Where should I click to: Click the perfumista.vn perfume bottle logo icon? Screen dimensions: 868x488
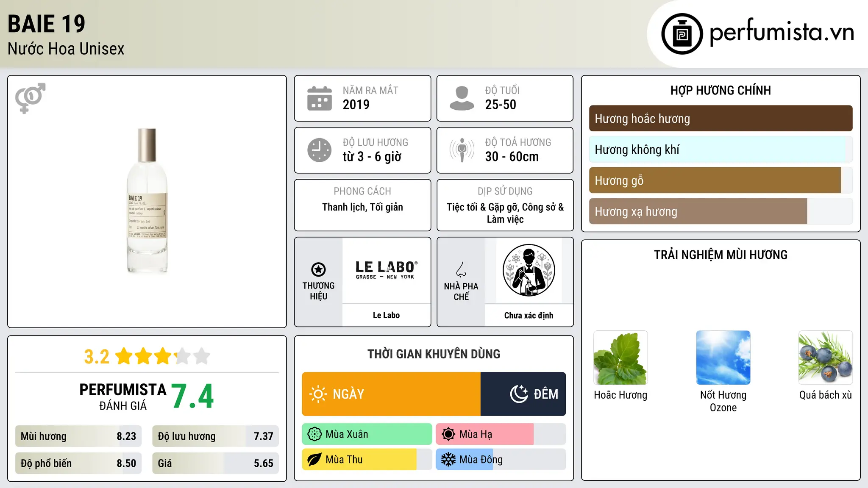coord(682,34)
